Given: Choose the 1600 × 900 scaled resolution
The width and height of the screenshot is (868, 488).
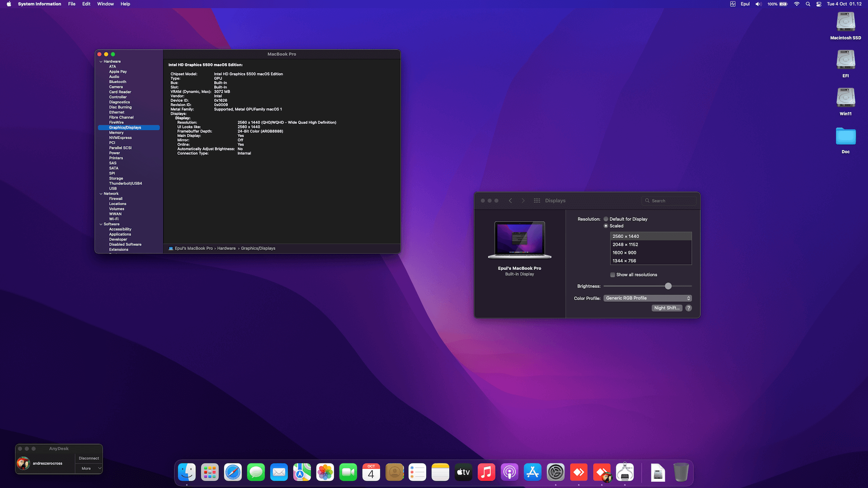Looking at the screenshot, I should pos(651,253).
